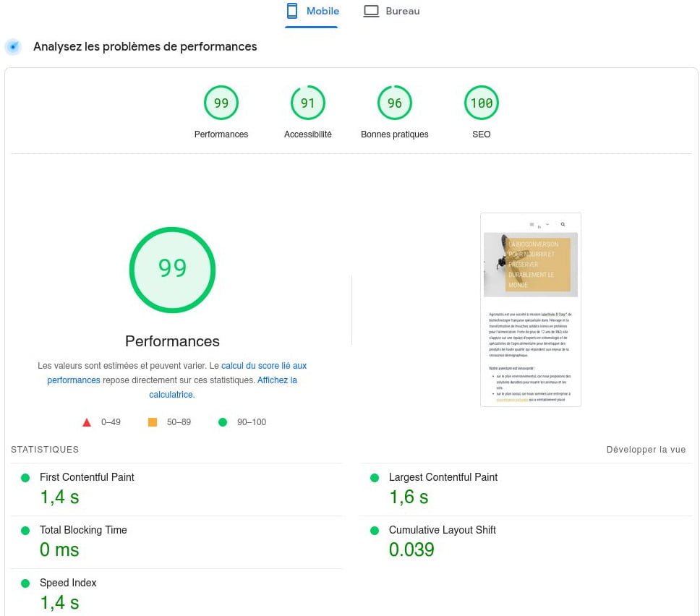The width and height of the screenshot is (700, 616).
Task: Expand the First Contentful Paint metric
Action: pyautogui.click(x=87, y=477)
